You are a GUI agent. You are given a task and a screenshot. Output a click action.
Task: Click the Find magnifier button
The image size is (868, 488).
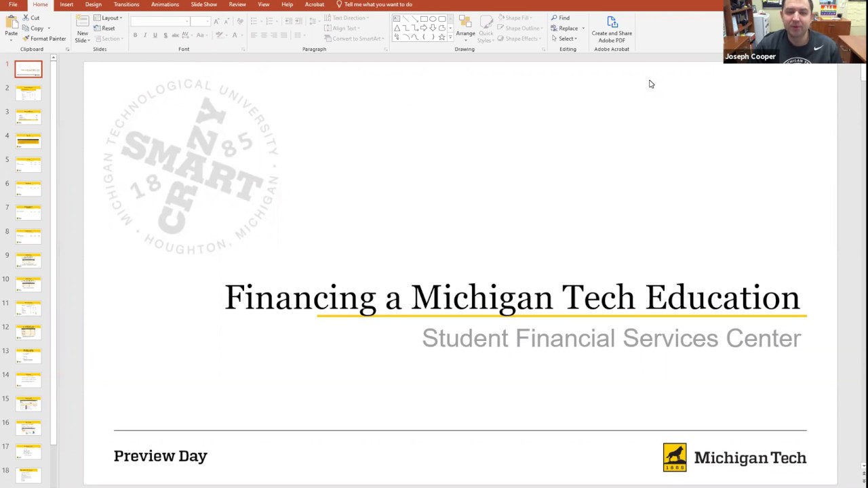point(560,18)
